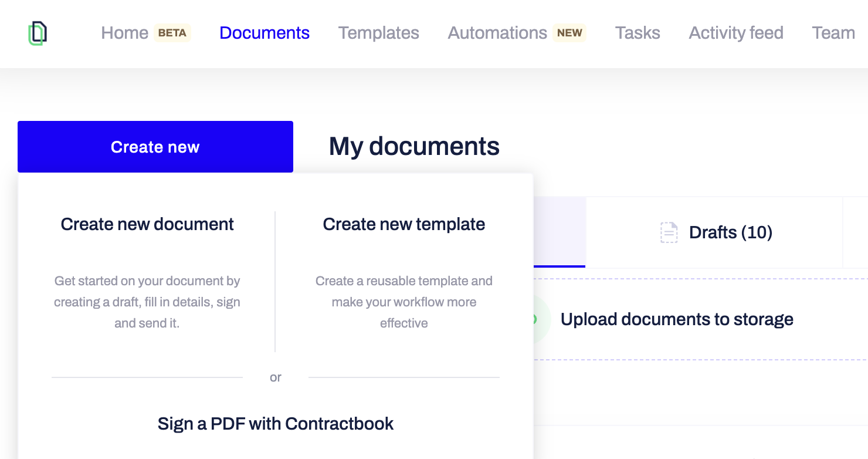Go to the Team page

(x=833, y=33)
